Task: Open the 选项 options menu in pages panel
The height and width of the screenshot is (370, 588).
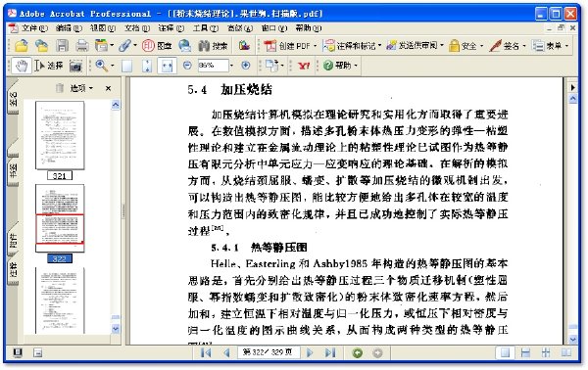Action: (81, 88)
